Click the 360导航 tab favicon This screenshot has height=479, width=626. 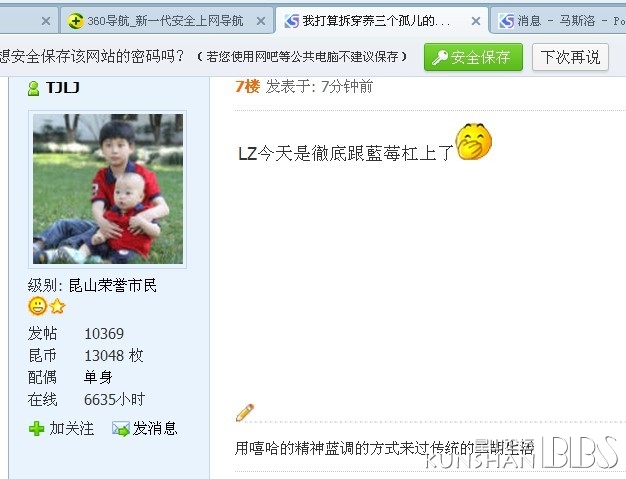pos(75,21)
